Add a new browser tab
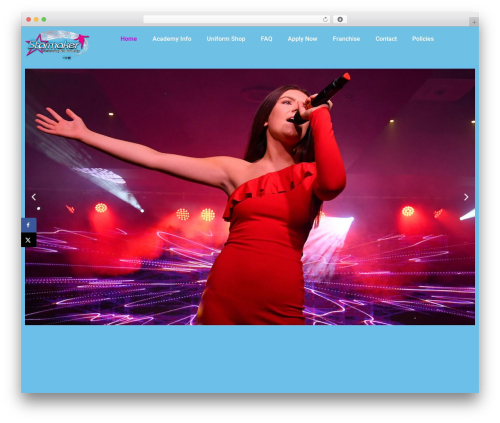 [x=474, y=22]
